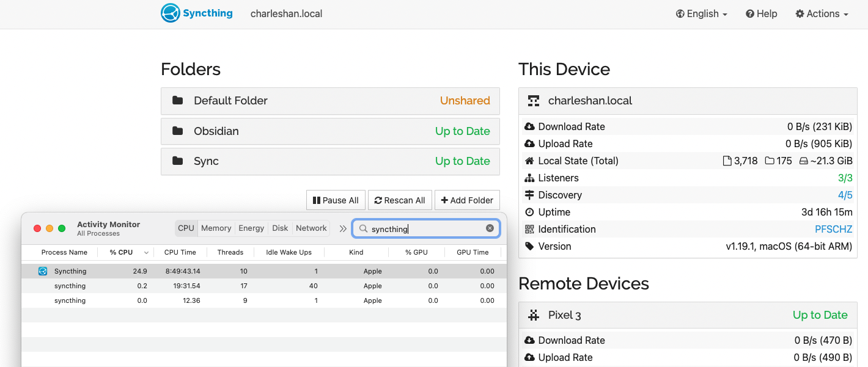Click the files count icon beside 3,718
This screenshot has width=868, height=367.
(x=727, y=161)
